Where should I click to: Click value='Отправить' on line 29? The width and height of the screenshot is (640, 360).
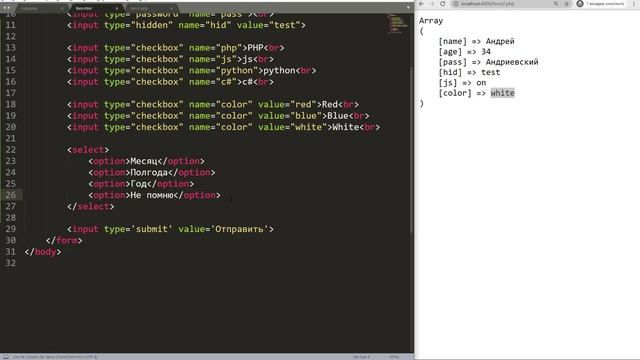click(x=223, y=229)
